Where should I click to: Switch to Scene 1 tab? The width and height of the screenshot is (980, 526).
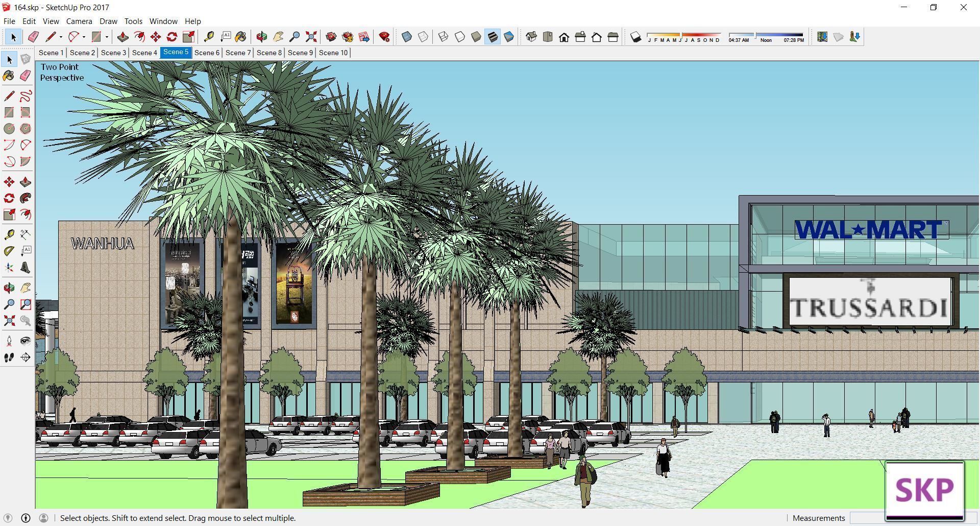click(x=51, y=53)
